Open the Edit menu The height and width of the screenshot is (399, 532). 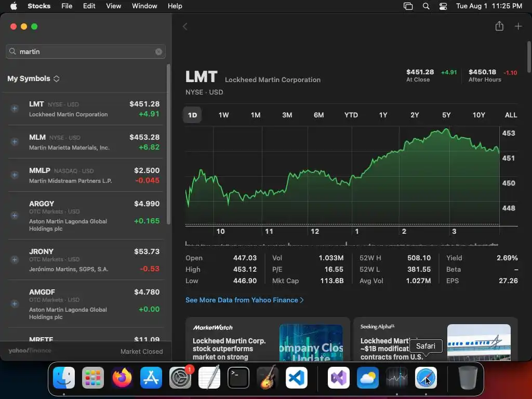(89, 6)
